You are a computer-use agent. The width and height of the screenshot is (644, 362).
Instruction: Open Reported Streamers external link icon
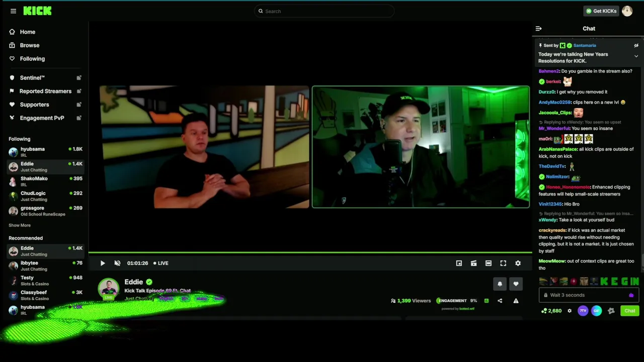pos(79,91)
